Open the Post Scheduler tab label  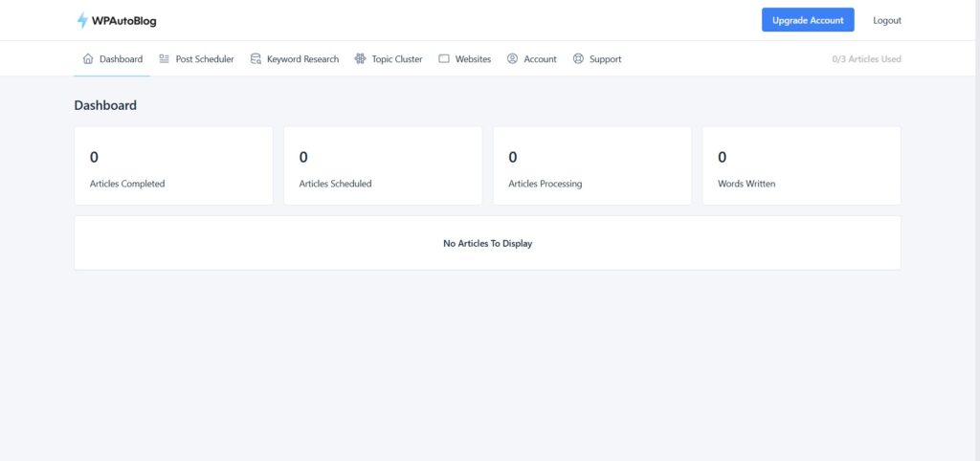[205, 59]
